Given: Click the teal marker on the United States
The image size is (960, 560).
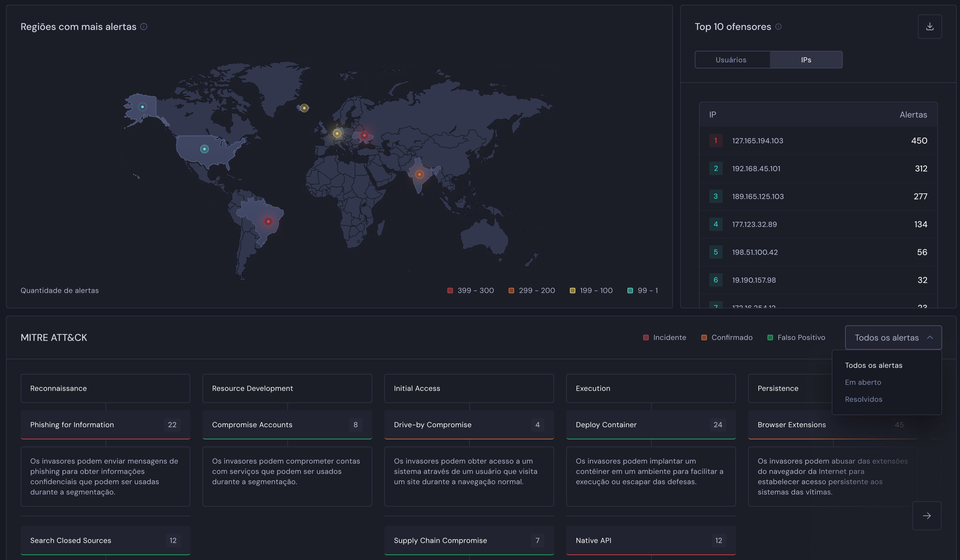Looking at the screenshot, I should (204, 149).
